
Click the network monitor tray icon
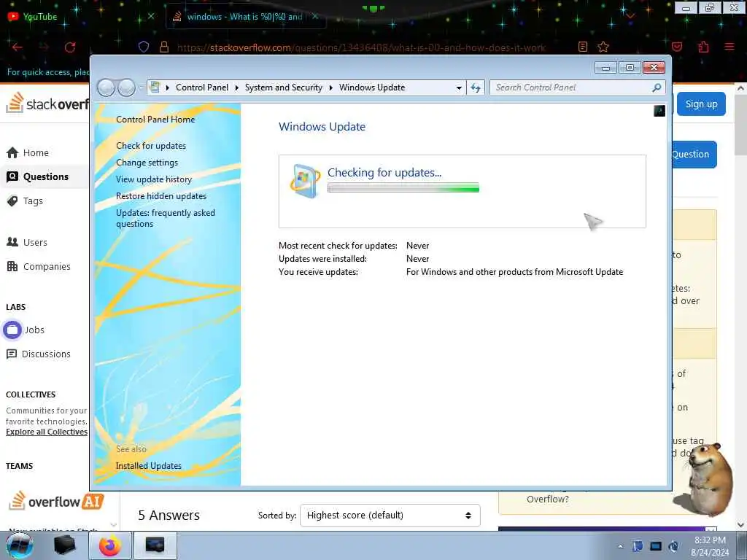coord(656,546)
